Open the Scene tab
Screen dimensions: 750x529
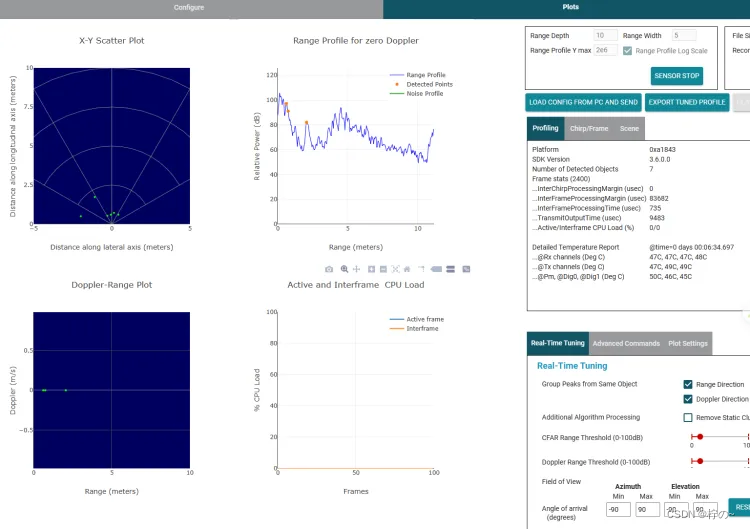tap(629, 128)
